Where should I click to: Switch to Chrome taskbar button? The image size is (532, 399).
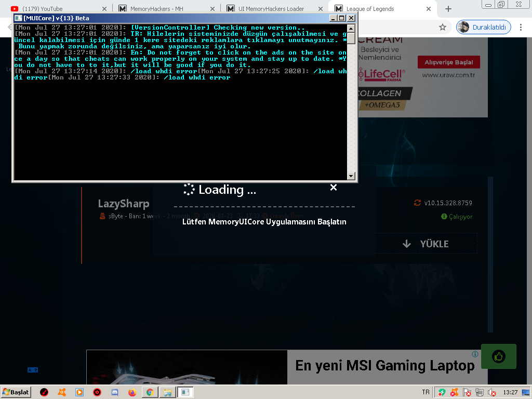pyautogui.click(x=150, y=392)
